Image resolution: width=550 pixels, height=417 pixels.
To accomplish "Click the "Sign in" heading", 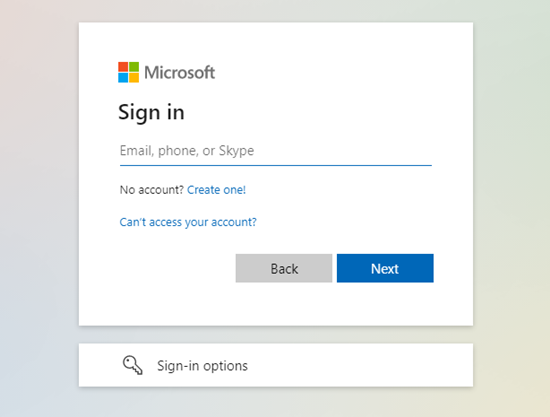I will [x=151, y=113].
